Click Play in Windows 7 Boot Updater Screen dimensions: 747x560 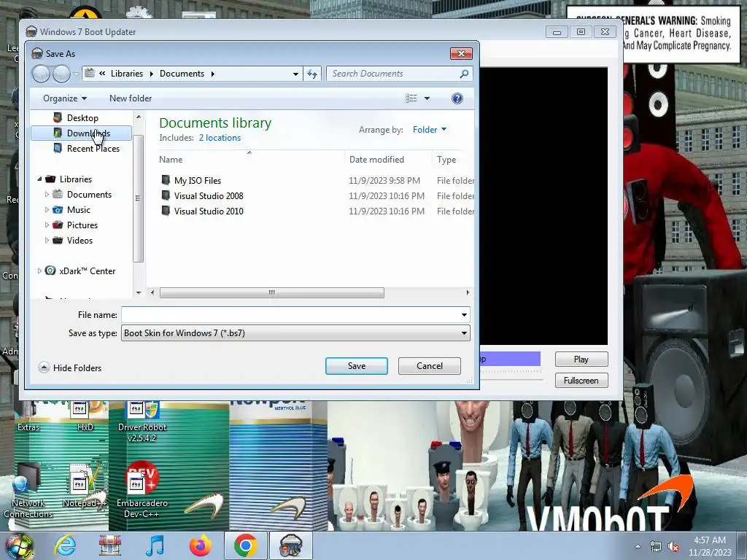(581, 359)
